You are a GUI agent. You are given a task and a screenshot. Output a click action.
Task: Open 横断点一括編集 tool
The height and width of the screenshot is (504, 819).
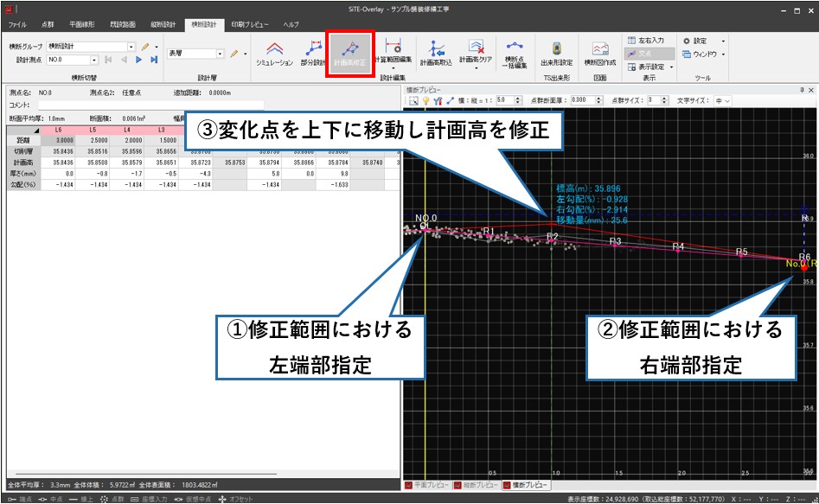(x=515, y=52)
